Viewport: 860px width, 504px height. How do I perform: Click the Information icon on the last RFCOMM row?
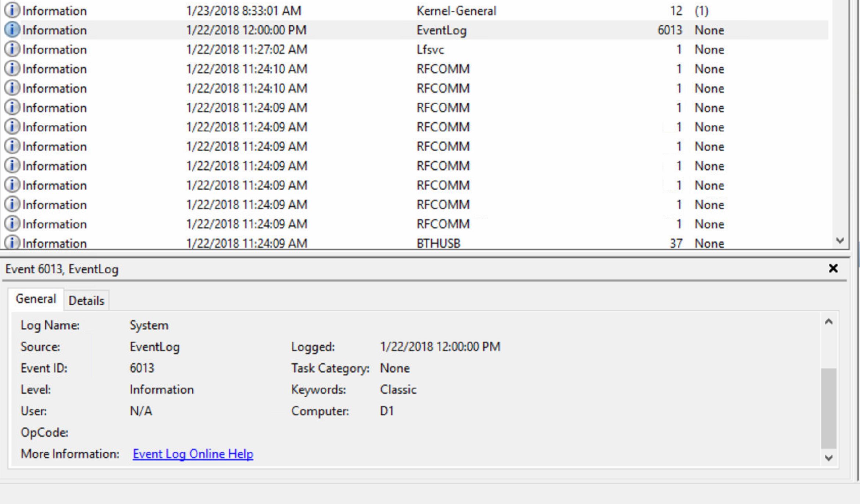12,224
